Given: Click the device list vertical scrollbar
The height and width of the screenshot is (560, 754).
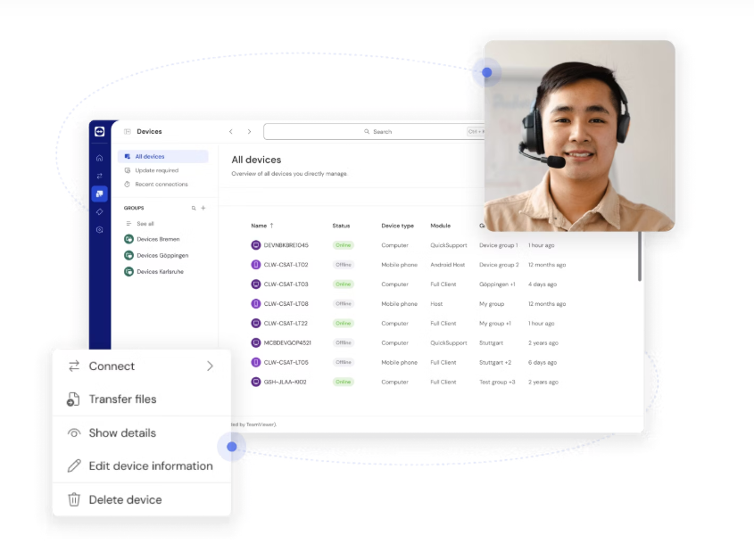Looking at the screenshot, I should click(x=640, y=256).
